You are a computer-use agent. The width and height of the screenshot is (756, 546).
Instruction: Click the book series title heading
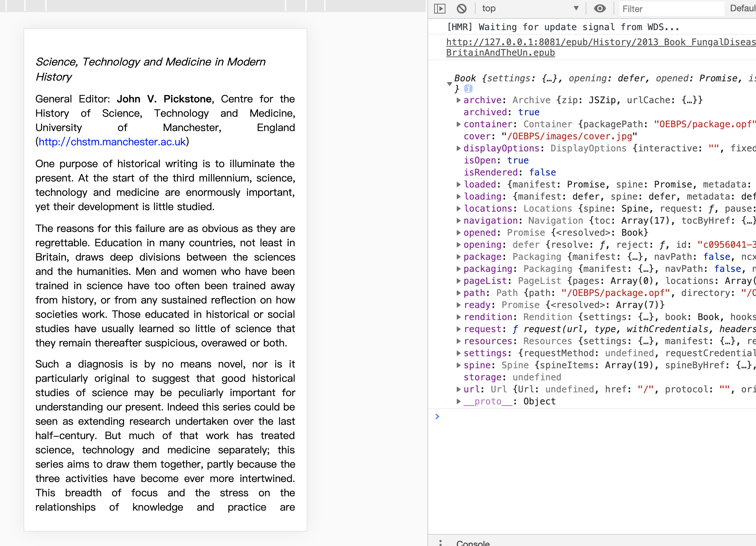coord(151,69)
